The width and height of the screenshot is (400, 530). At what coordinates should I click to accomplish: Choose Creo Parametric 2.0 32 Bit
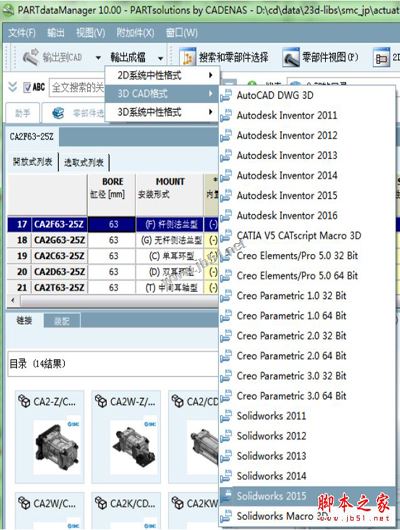coord(307,336)
